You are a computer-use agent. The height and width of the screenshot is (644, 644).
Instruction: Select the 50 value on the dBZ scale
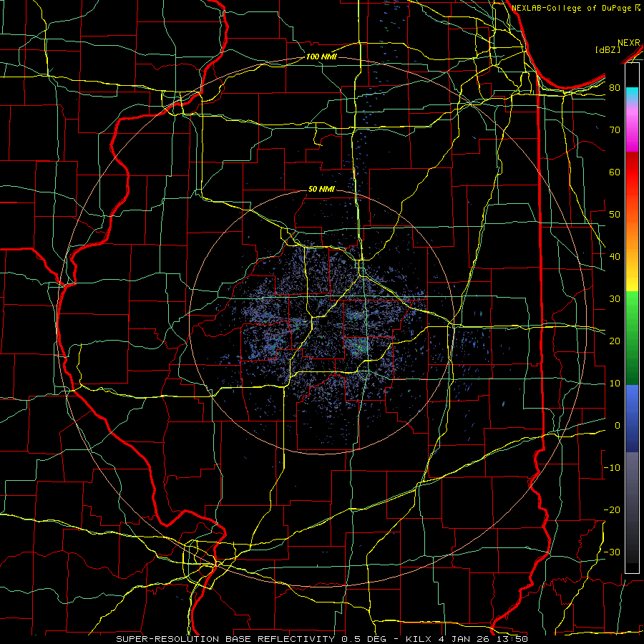pos(615,215)
